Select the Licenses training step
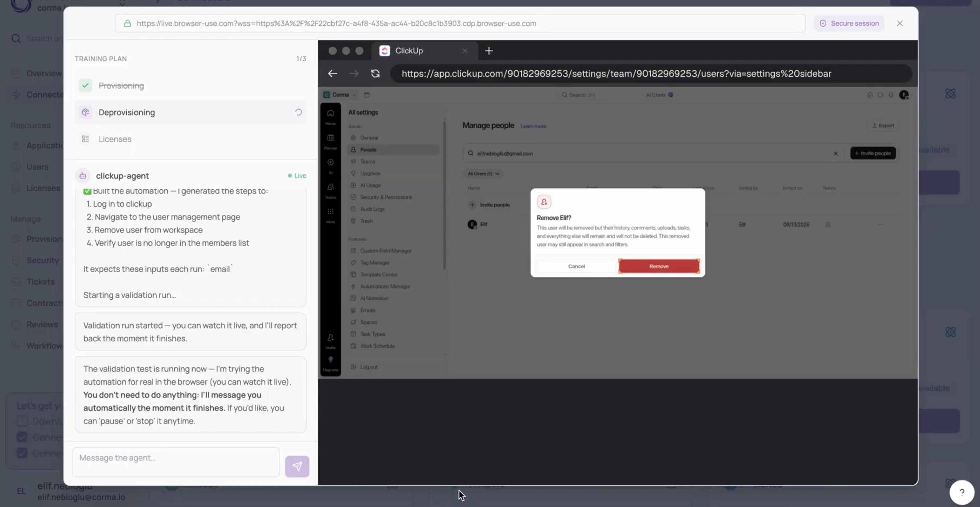This screenshot has height=507, width=980. [x=191, y=139]
